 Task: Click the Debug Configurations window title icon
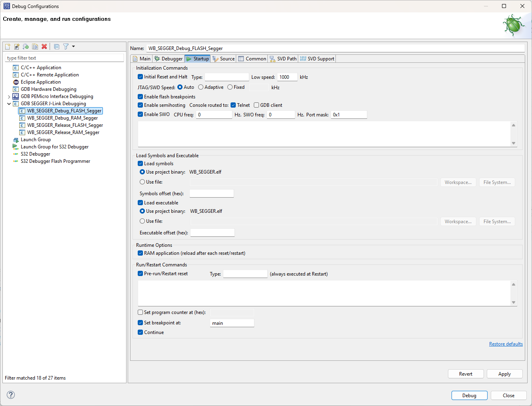(7, 6)
